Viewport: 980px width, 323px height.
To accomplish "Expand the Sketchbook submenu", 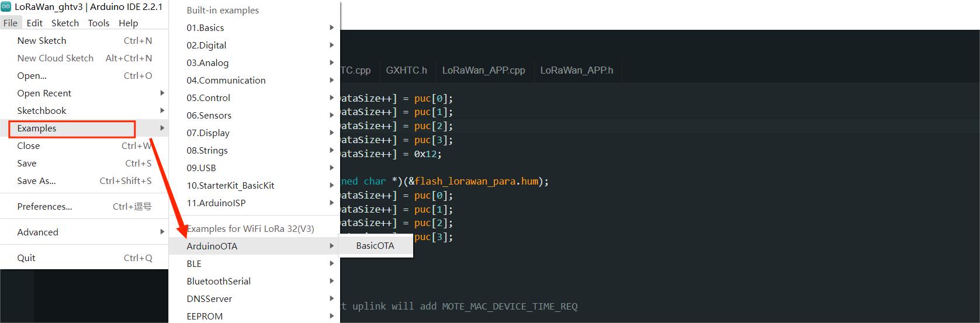I will (x=41, y=110).
